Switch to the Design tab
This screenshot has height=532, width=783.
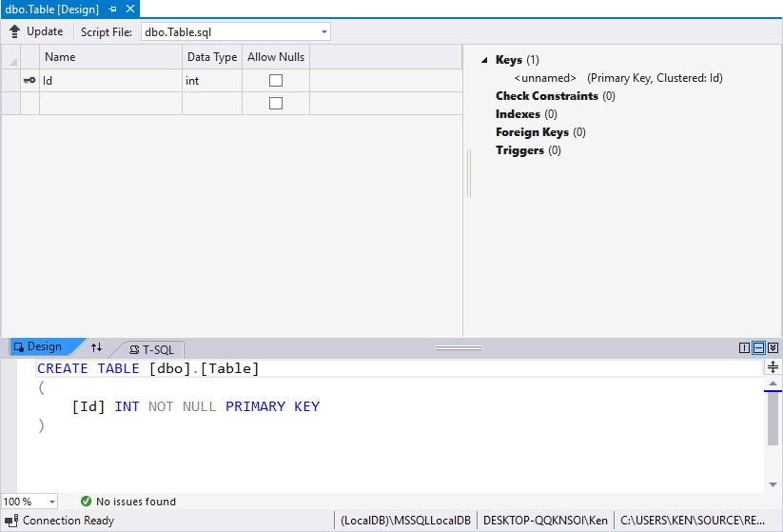43,346
